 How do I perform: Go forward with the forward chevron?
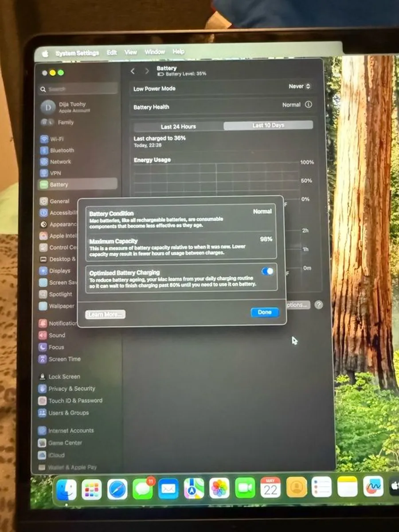(x=147, y=71)
